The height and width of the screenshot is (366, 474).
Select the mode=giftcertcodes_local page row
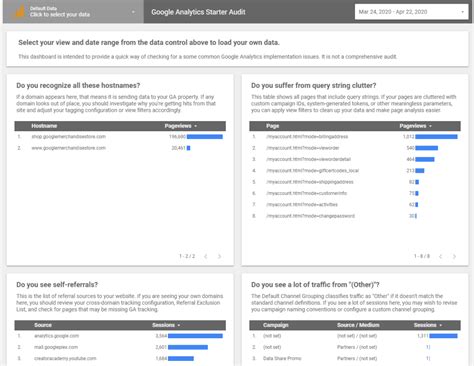[355, 171]
